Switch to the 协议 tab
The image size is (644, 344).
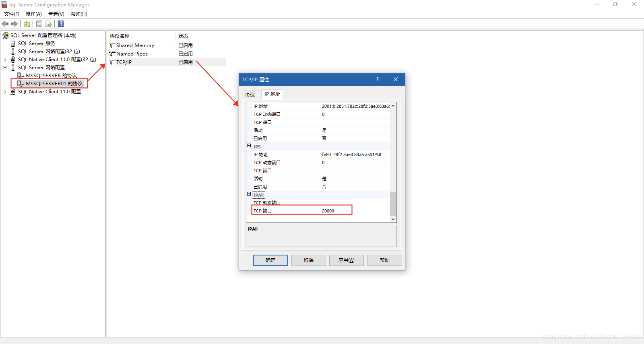(x=250, y=95)
